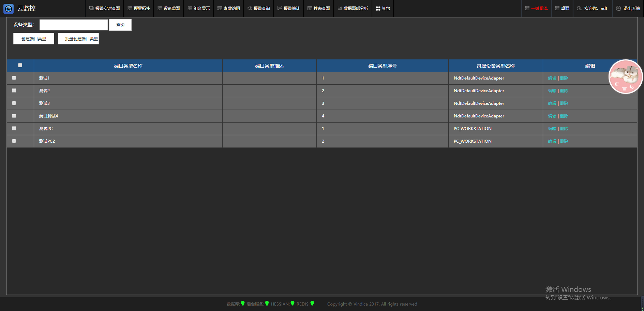Viewport: 644px width, 311px height.
Task: Go to 报警实时查看 in the navbar
Action: click(105, 8)
